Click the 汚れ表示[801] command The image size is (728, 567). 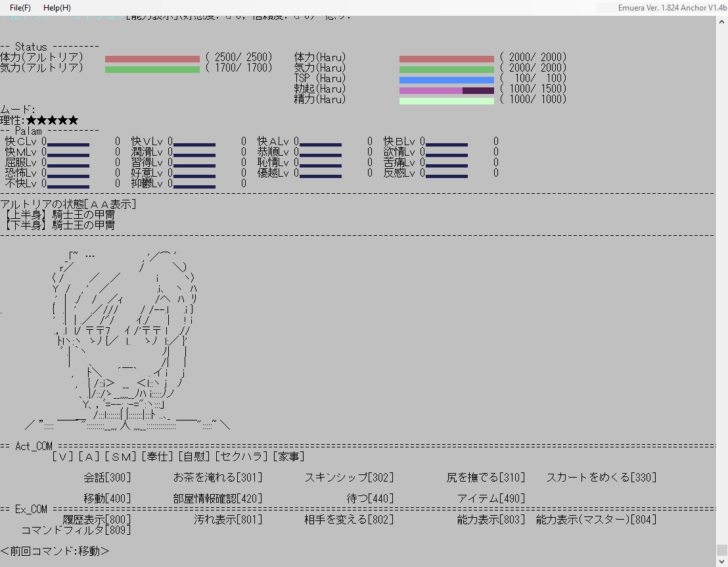[228, 520]
